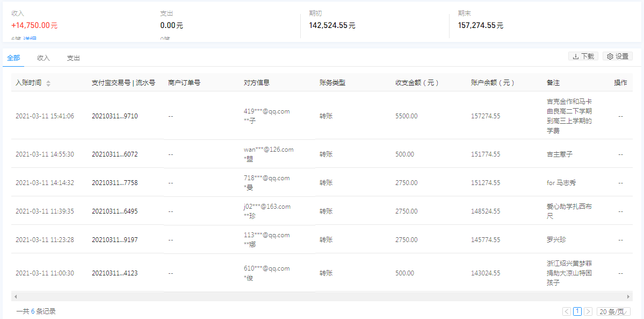This screenshot has width=644, height=319.
Task: Click the transaction number ending in 6072
Action: click(x=114, y=154)
